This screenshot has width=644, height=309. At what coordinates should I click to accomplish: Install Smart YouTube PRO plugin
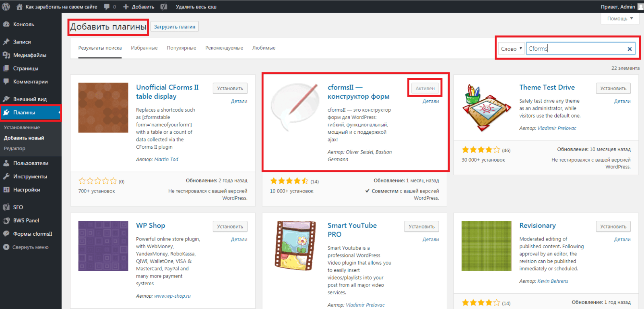pyautogui.click(x=421, y=226)
